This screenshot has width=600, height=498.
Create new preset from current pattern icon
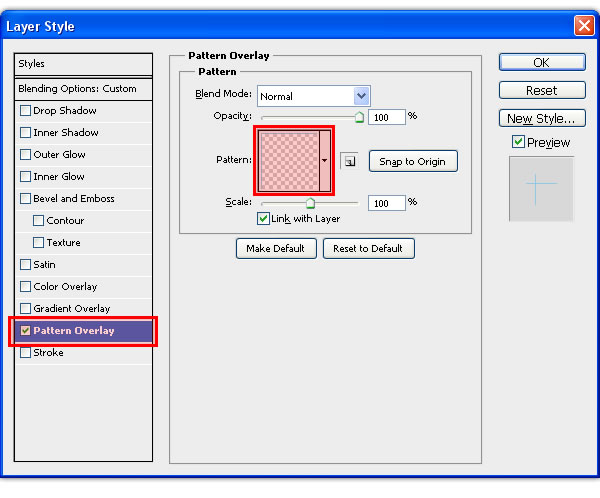tap(349, 161)
